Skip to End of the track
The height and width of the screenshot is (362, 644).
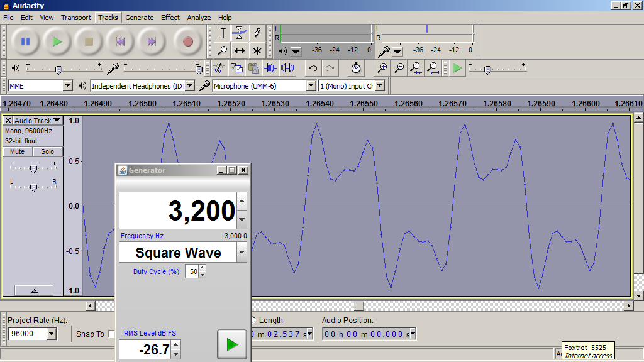point(152,41)
